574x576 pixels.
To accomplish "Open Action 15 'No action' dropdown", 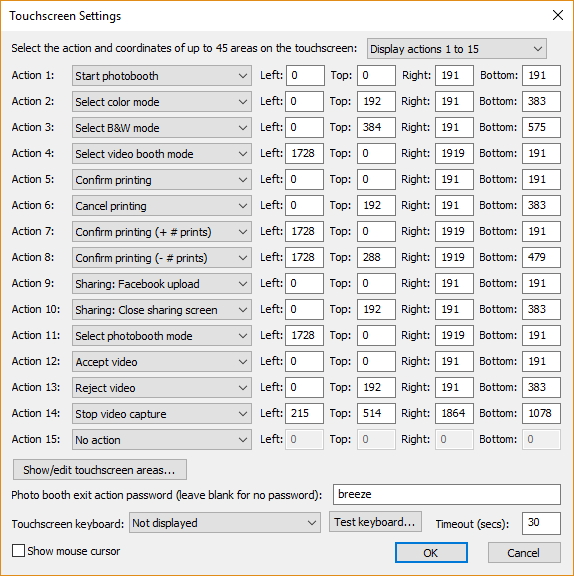I will tap(162, 440).
